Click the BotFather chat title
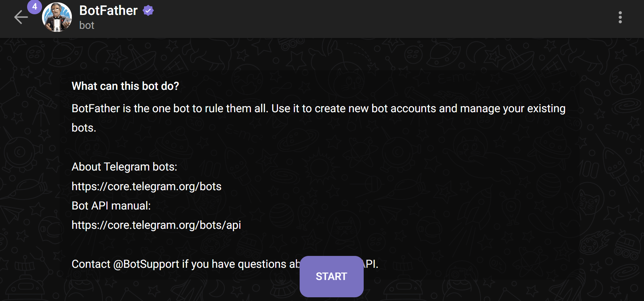This screenshot has width=644, height=301. coord(108,11)
